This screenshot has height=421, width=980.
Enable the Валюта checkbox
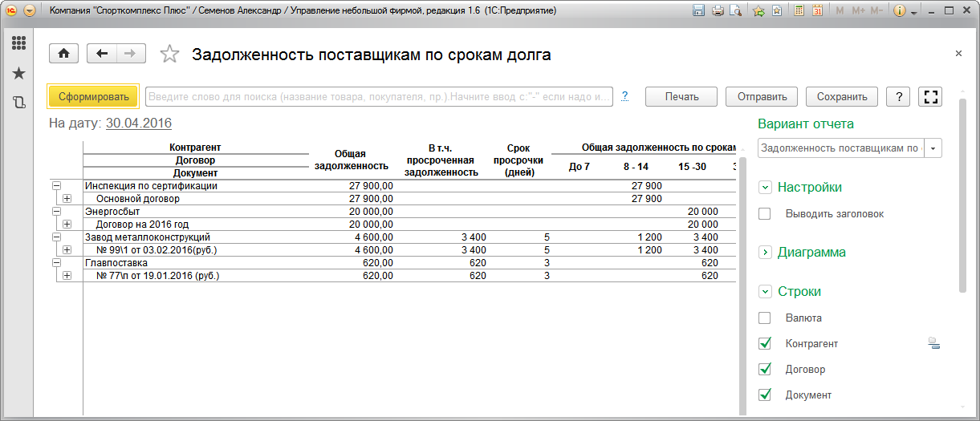pos(765,318)
